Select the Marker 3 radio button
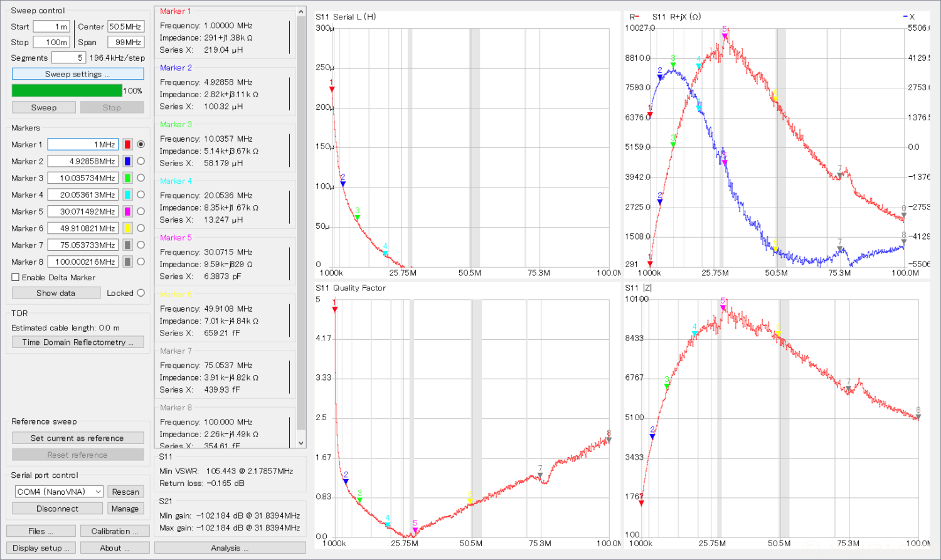Viewport: 941px width, 560px height. point(141,178)
